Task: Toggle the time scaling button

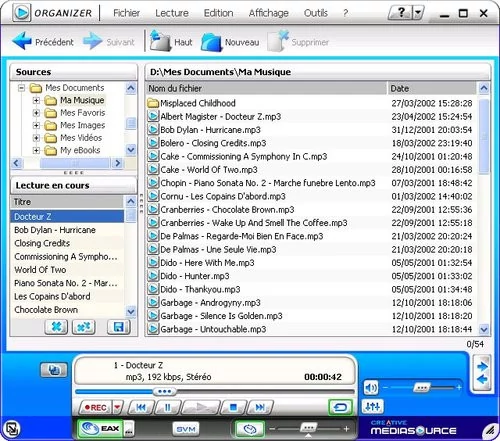Action: point(250,429)
